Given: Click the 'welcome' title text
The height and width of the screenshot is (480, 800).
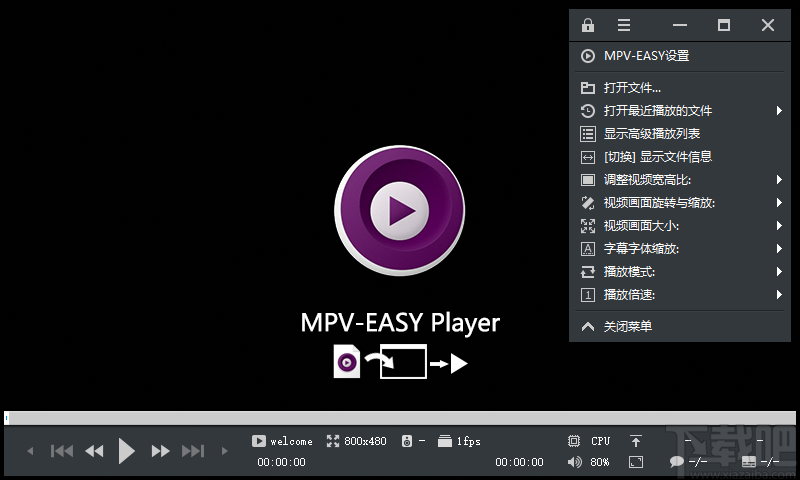Looking at the screenshot, I should (291, 441).
